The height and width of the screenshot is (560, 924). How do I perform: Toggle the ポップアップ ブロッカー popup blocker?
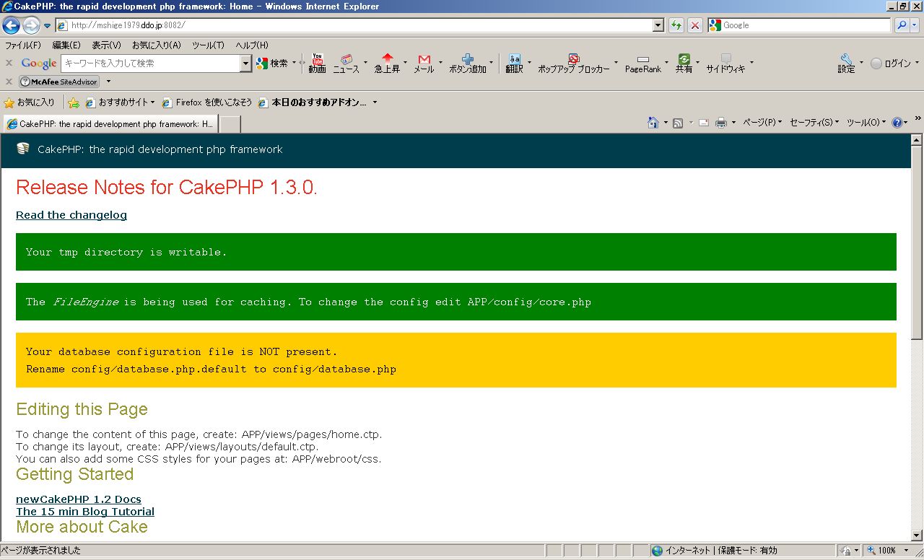[574, 64]
